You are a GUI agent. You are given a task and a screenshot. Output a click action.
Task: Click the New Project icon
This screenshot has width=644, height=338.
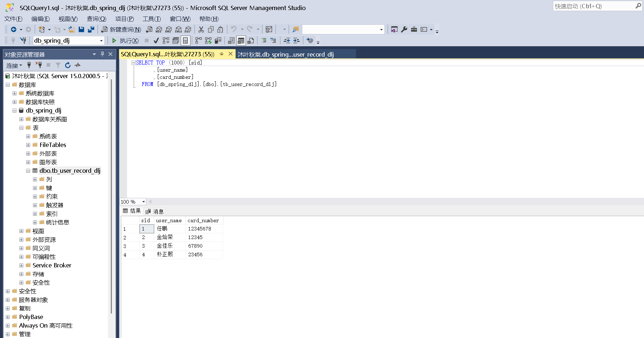click(x=42, y=29)
